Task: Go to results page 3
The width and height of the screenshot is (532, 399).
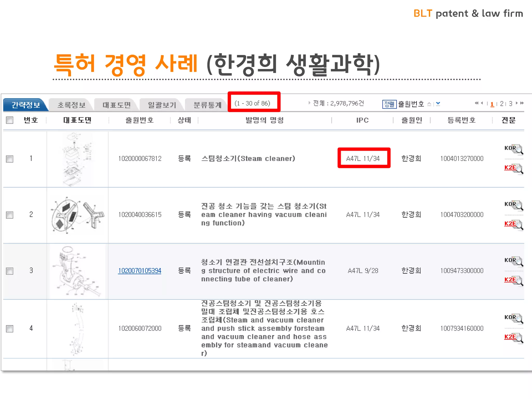Action: pyautogui.click(x=510, y=104)
